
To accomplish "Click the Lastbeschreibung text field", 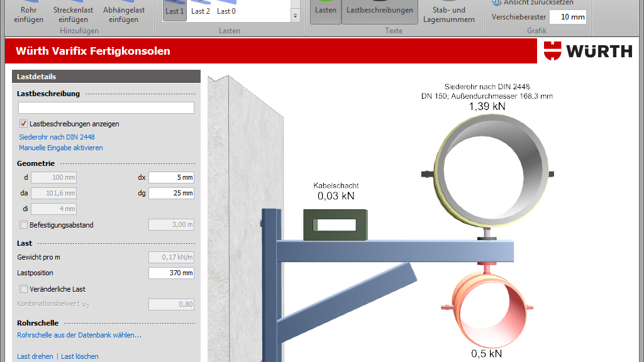I will [106, 108].
